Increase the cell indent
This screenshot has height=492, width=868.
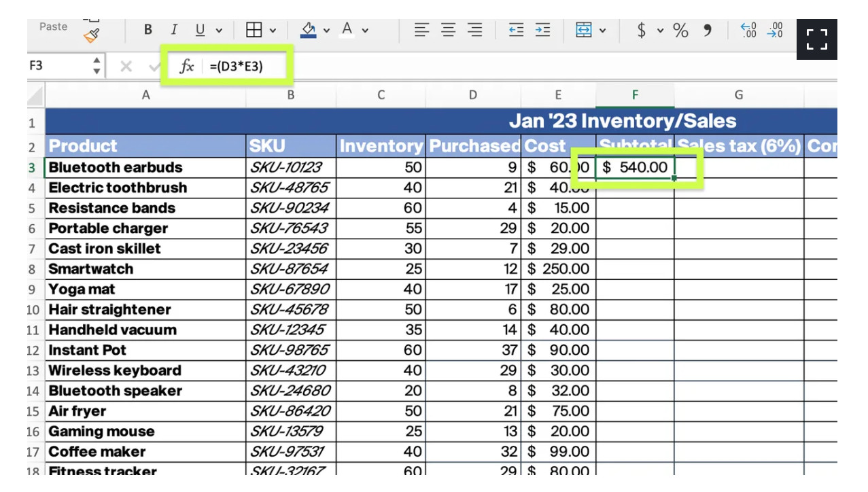[x=542, y=30]
